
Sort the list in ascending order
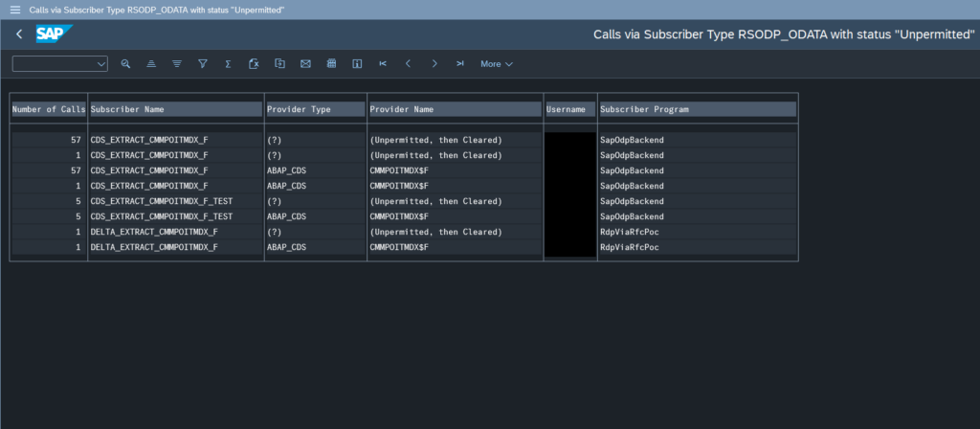(151, 64)
